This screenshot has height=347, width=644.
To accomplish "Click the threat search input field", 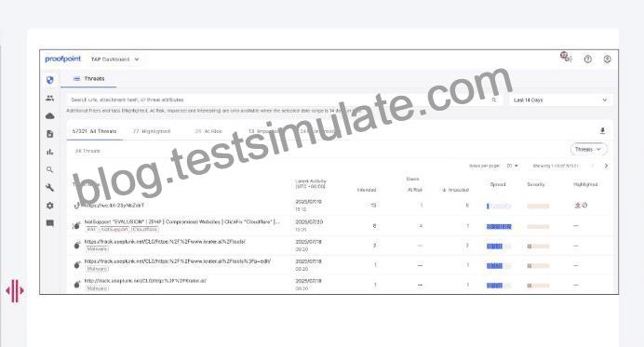I will (284, 100).
